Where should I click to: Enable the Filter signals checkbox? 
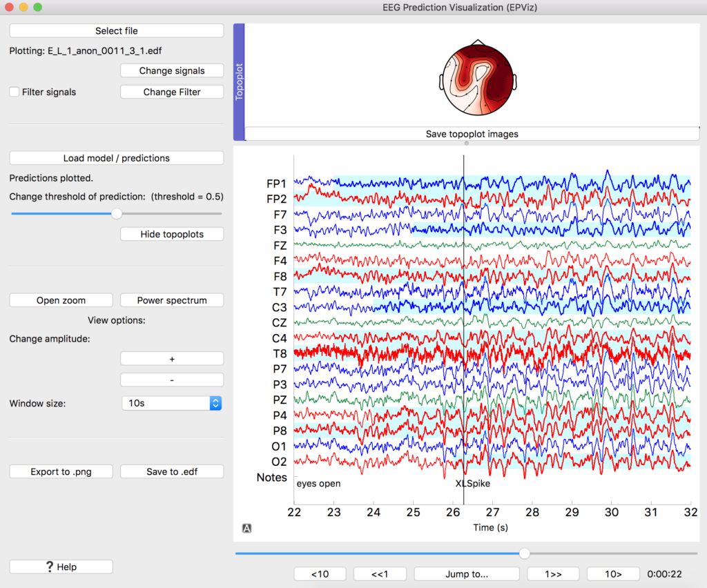15,92
